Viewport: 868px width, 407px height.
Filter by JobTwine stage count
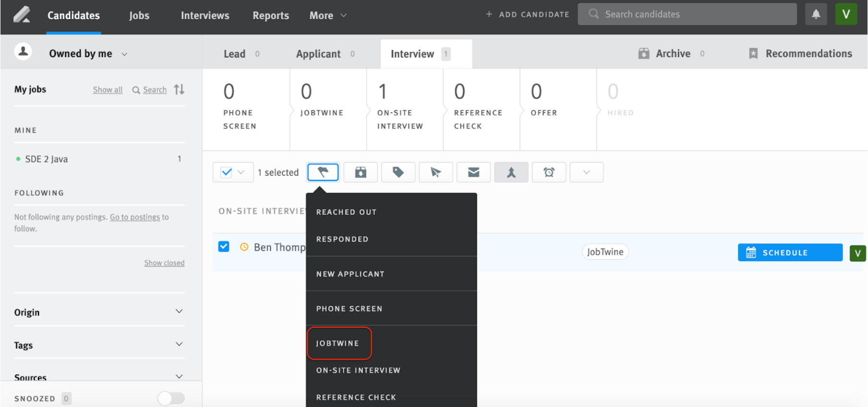[328, 109]
